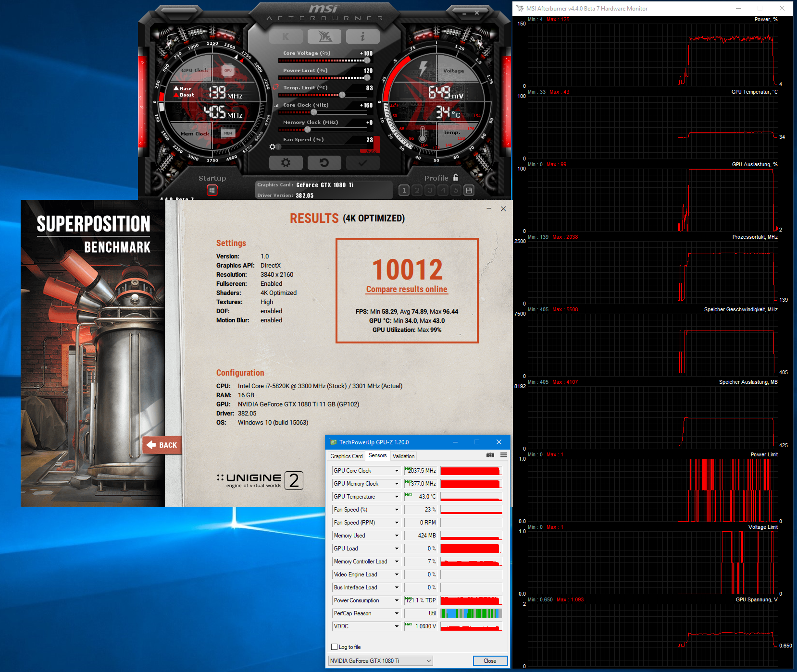Toggle Afterburner Startup with Windows button
Image resolution: width=797 pixels, height=672 pixels.
tap(212, 190)
